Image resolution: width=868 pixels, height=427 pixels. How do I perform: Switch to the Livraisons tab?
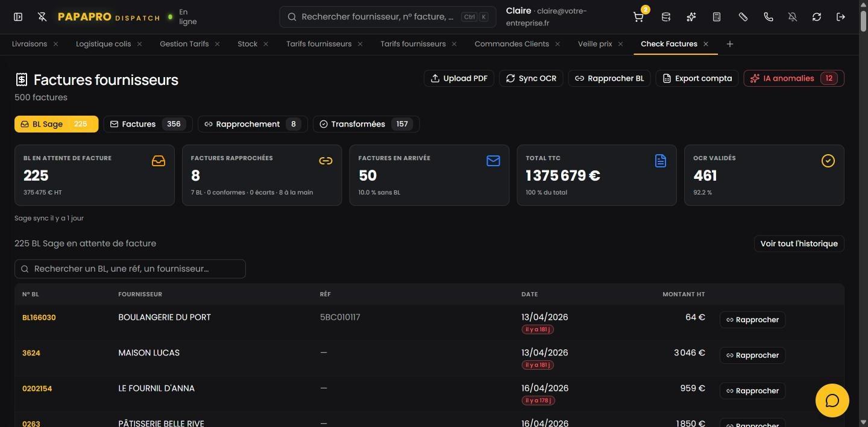point(30,44)
